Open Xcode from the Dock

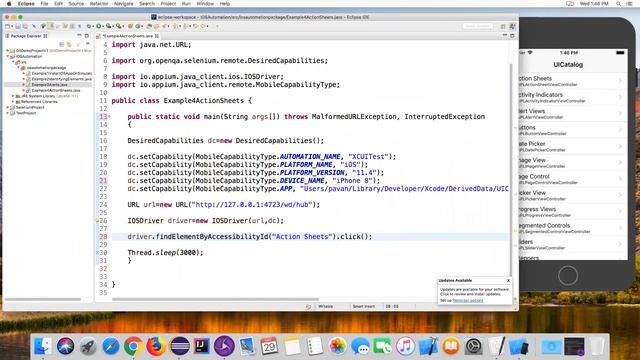[x=428, y=346]
